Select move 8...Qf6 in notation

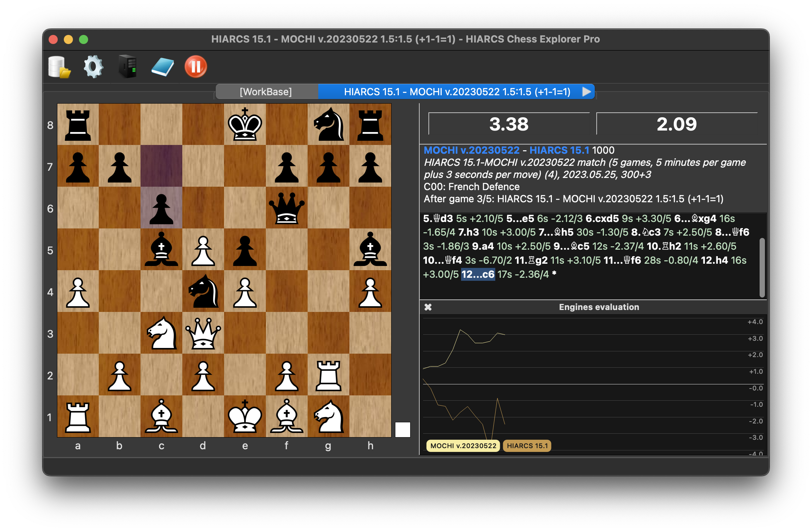732,232
